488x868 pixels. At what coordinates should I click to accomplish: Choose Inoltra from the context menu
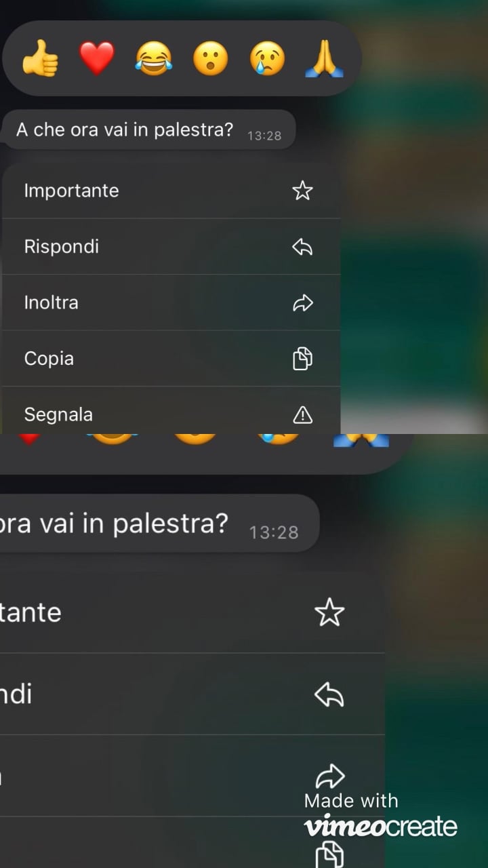[171, 302]
